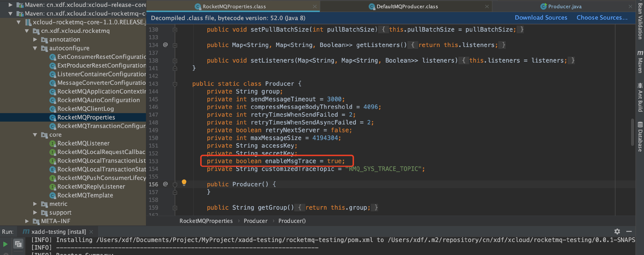Collapse the autoconfigure package node

[x=35, y=48]
